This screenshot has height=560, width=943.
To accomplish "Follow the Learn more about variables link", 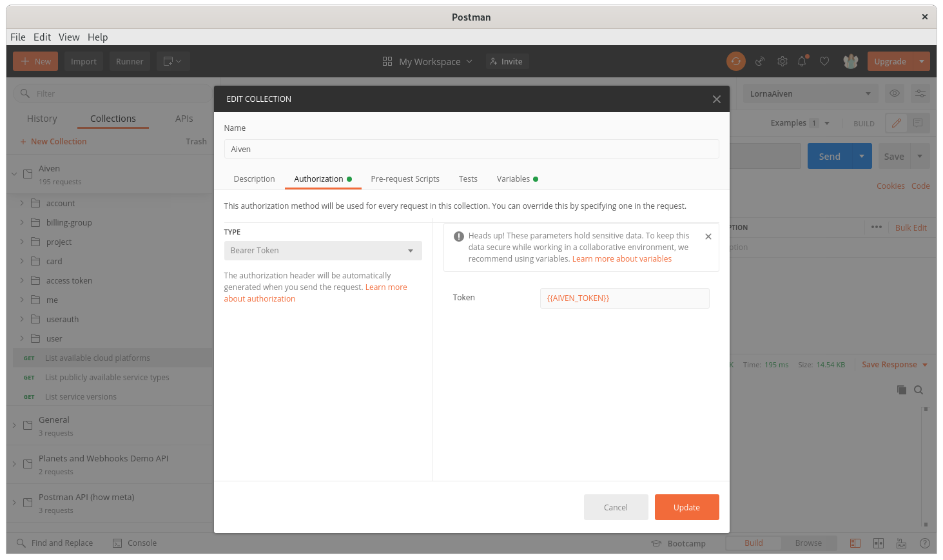I will [x=621, y=258].
